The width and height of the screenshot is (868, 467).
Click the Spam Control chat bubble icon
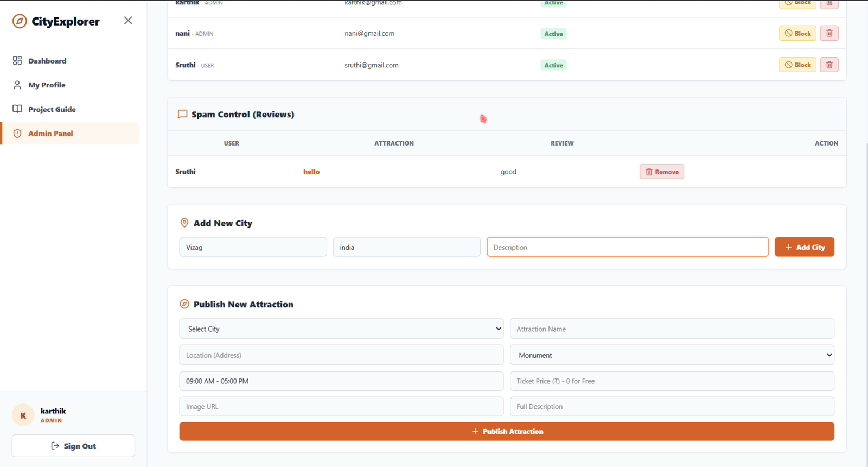point(183,114)
